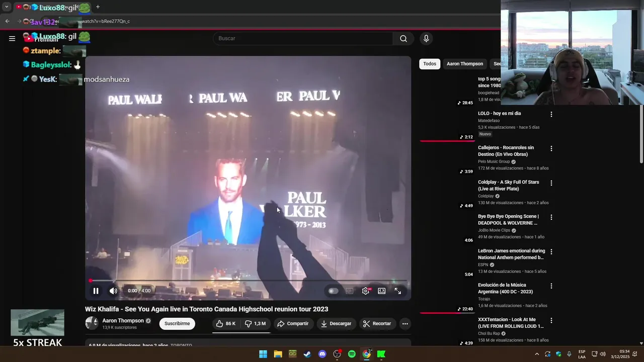Click tray microphone icon
Screen dimensions: 644x362
569,354
